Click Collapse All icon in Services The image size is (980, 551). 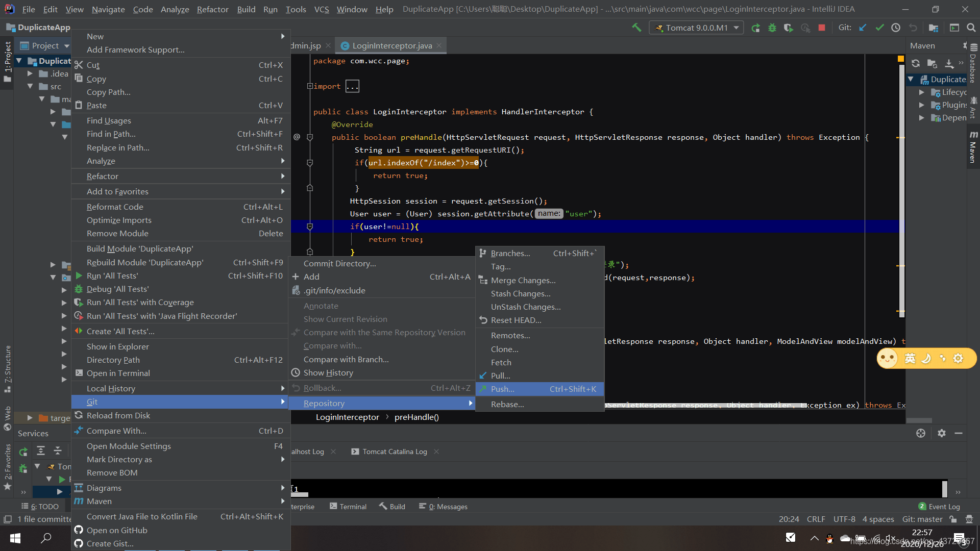[x=58, y=450]
